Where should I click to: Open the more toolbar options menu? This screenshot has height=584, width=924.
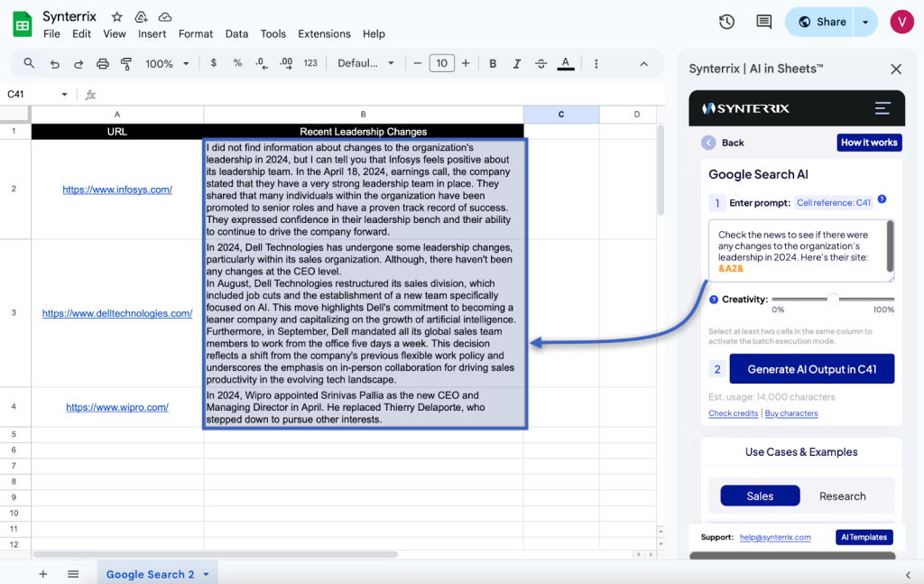tap(596, 64)
